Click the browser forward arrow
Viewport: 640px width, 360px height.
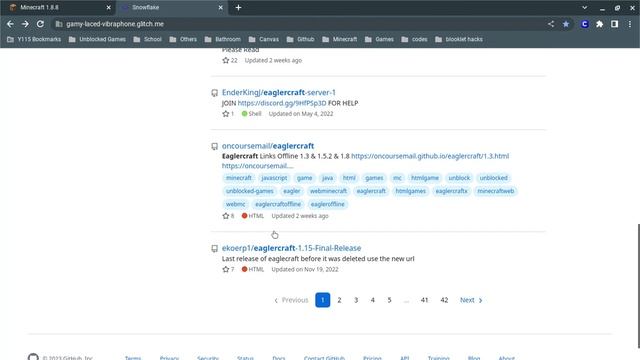(x=25, y=24)
